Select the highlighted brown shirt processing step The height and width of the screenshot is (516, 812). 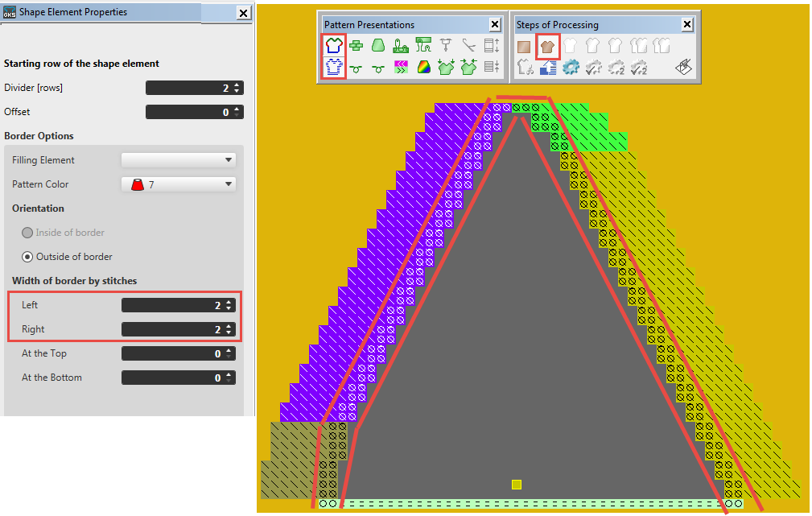pyautogui.click(x=548, y=46)
